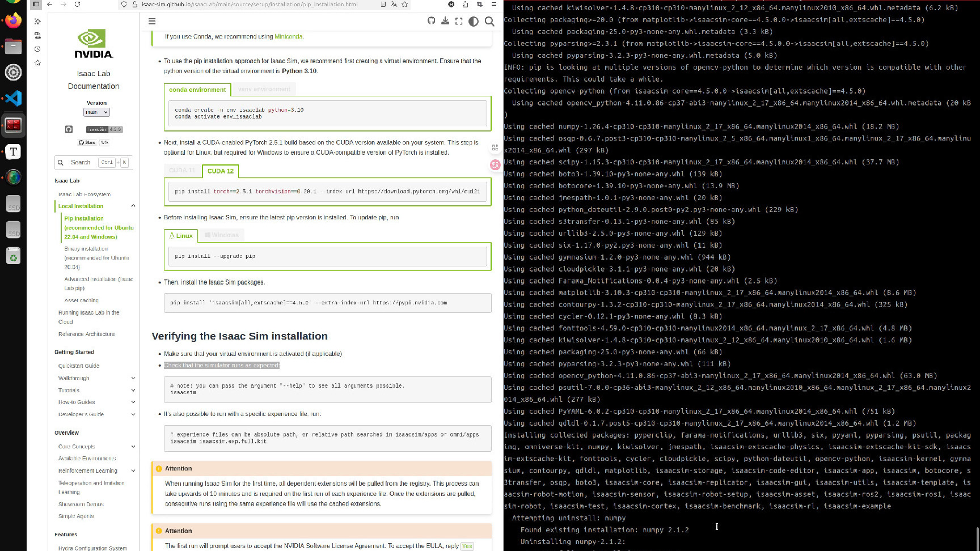Expand the Tutorials sidebar section

coord(133,390)
